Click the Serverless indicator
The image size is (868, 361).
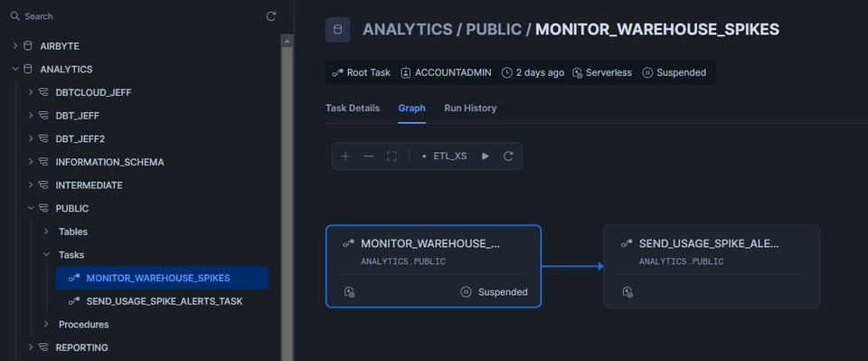tap(602, 72)
